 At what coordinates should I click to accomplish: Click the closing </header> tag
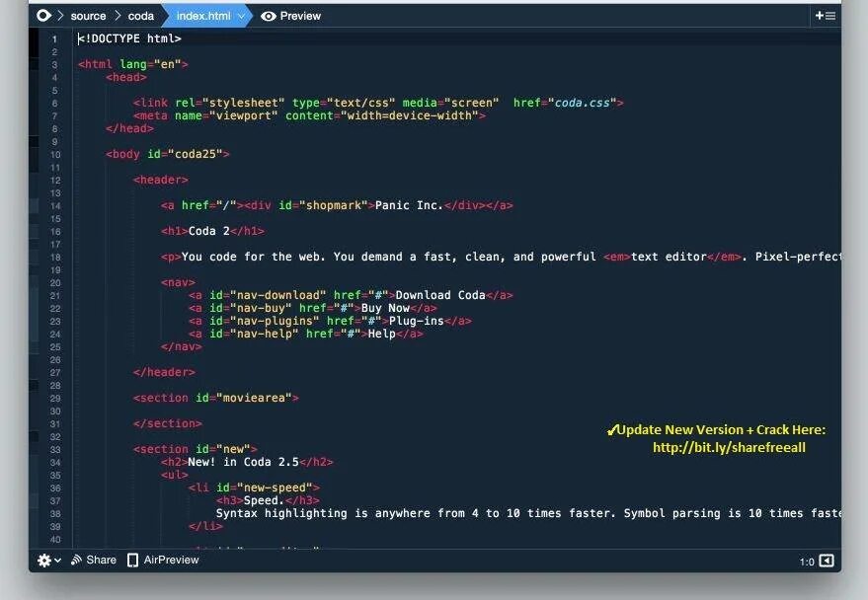(164, 372)
